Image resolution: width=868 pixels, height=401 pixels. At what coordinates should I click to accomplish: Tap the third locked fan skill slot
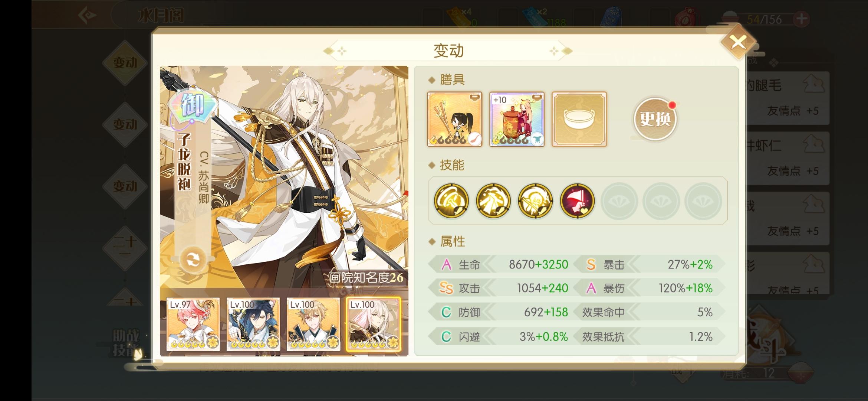[703, 201]
